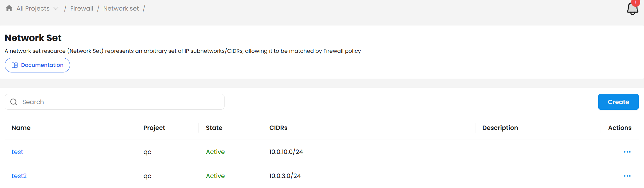The image size is (644, 188).
Task: Click the Description column header
Action: coord(500,128)
